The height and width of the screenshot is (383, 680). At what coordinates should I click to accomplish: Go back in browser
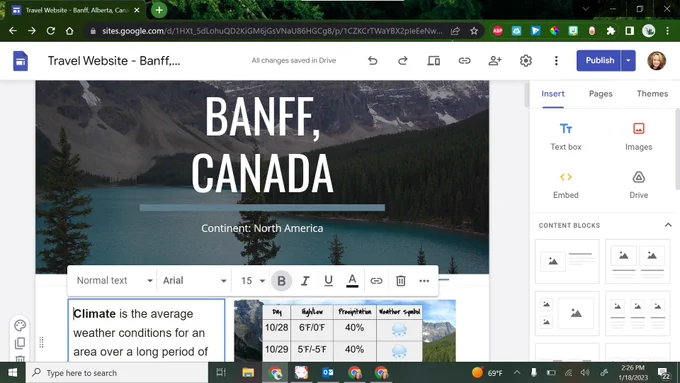point(13,31)
